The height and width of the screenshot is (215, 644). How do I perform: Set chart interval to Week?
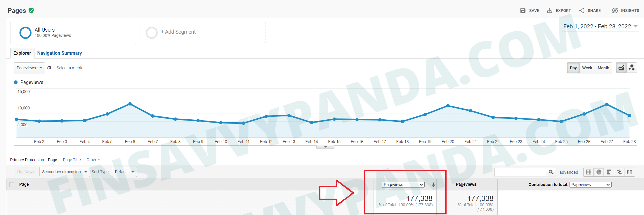tap(587, 68)
